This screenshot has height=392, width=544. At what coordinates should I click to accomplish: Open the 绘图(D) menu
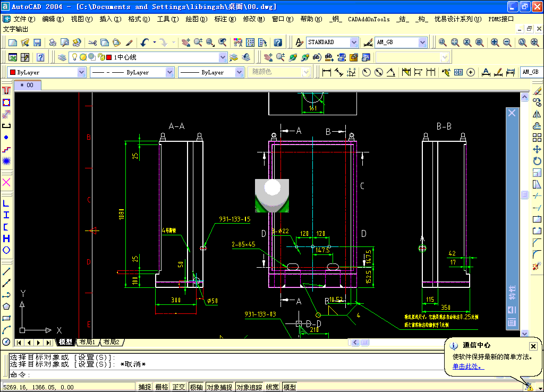click(x=197, y=19)
